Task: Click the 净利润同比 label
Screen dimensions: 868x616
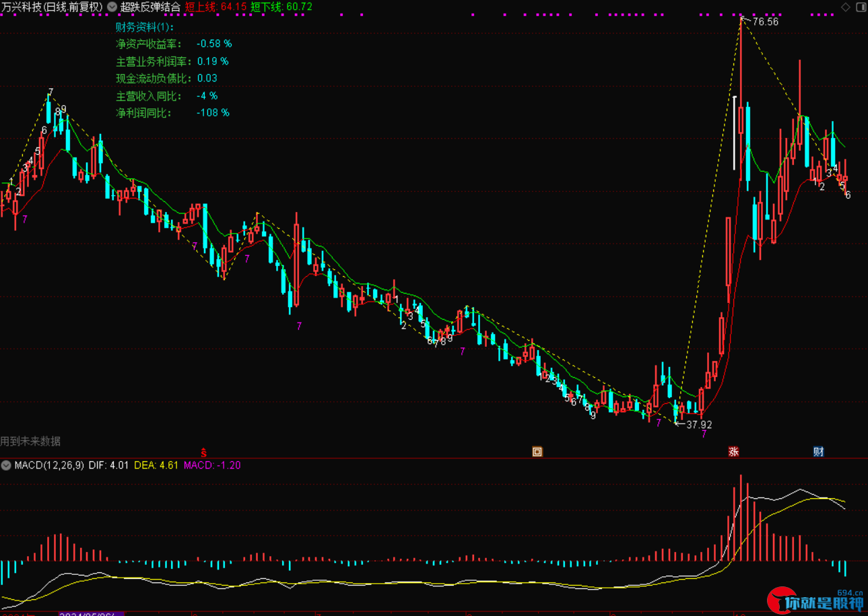Action: tap(144, 112)
